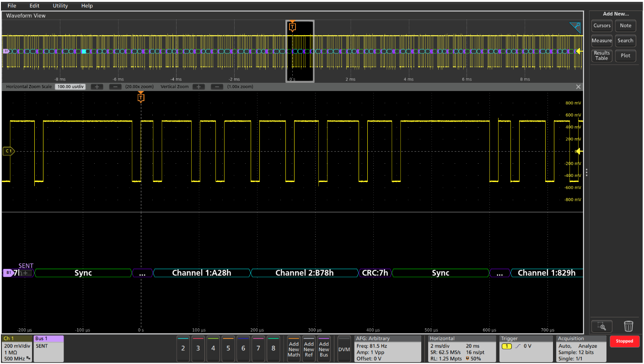Edit the Horizontal Zoom Scale field
The height and width of the screenshot is (364, 644).
point(70,87)
